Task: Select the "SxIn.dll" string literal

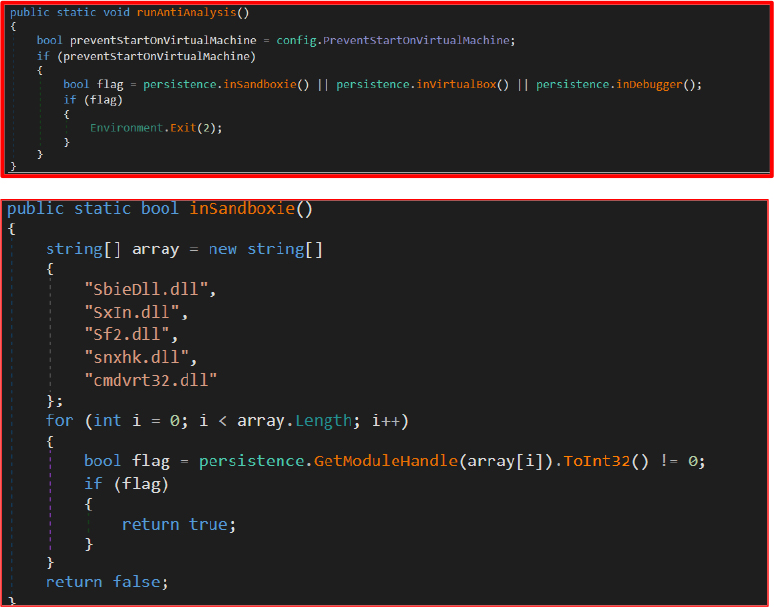Action: [132, 312]
